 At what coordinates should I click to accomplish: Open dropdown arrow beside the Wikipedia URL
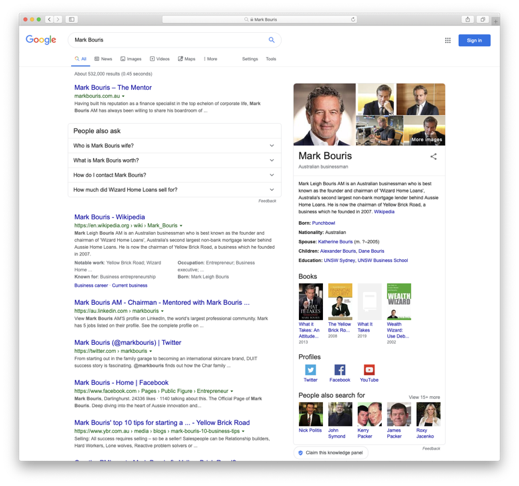coord(181,226)
